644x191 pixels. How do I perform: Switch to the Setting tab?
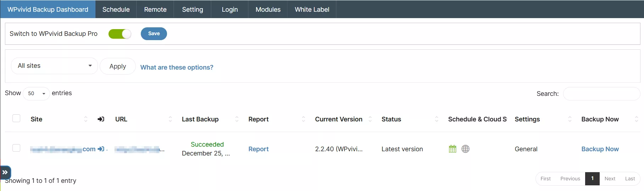(x=193, y=9)
